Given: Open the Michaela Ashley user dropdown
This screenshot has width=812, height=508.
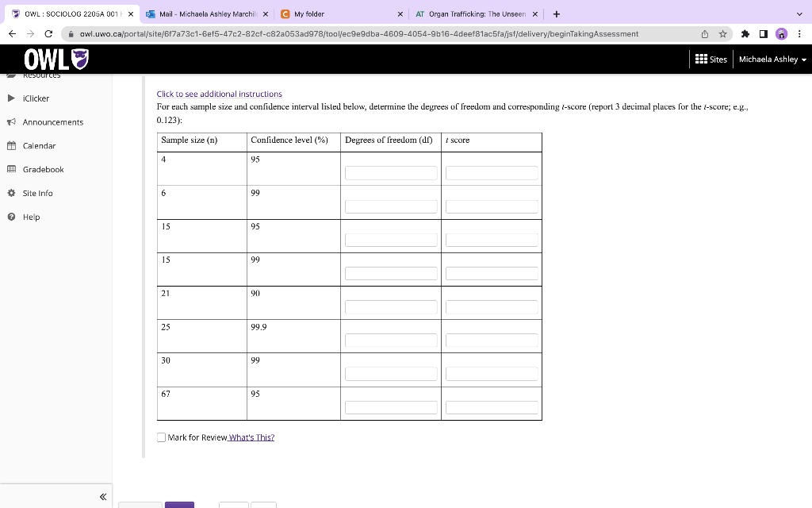Looking at the screenshot, I should coord(772,59).
